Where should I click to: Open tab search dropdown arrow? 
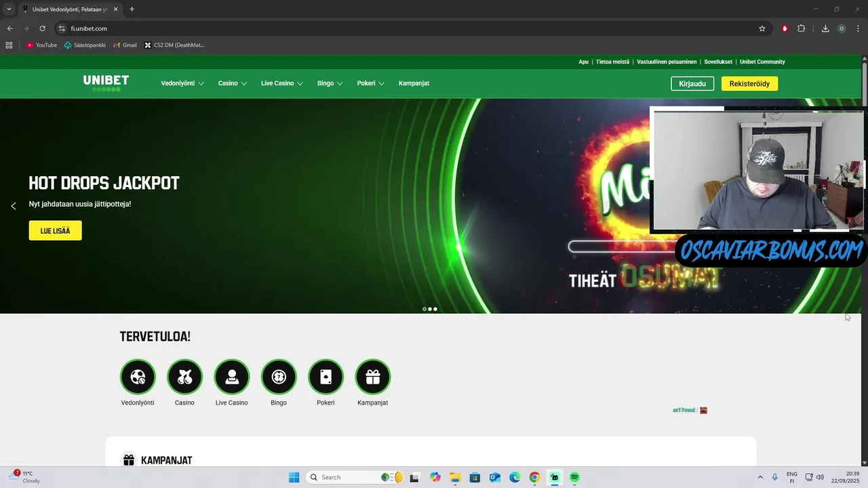(x=9, y=9)
